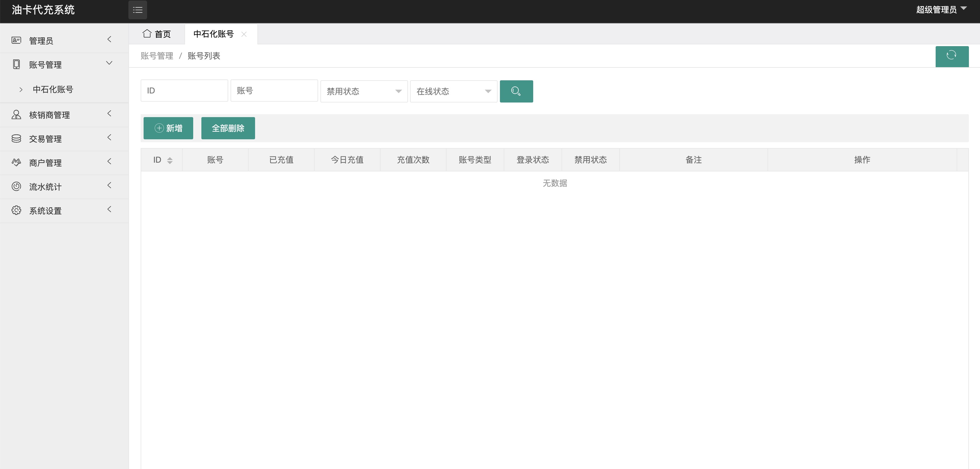
Task: Open 系统设置 via the gear icon
Action: 16,210
